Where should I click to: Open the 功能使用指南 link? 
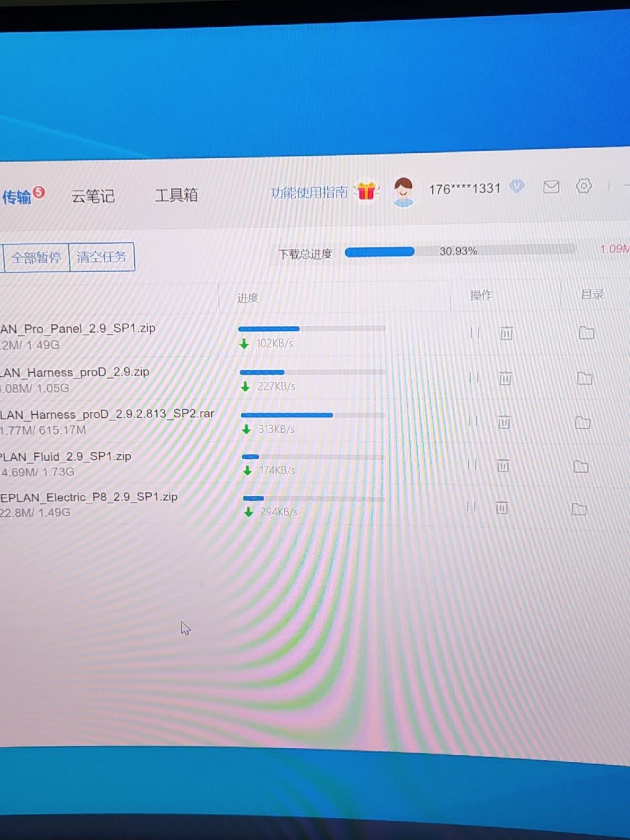click(x=309, y=192)
